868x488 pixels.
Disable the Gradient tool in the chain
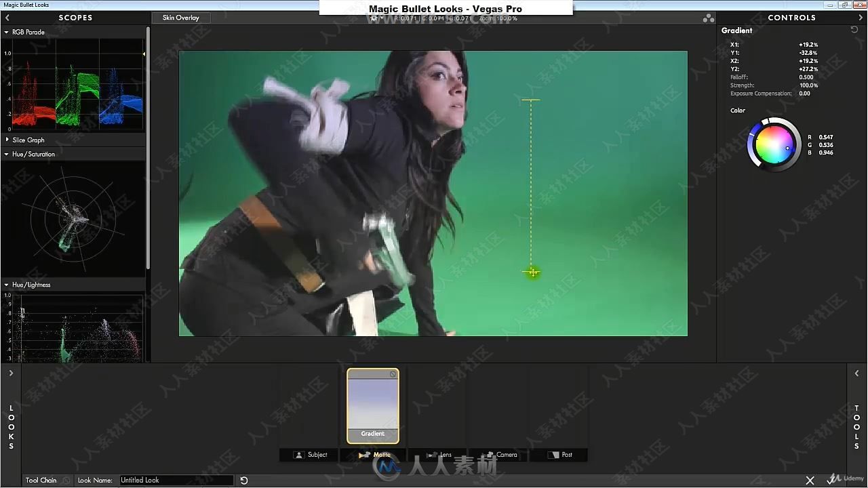[393, 374]
